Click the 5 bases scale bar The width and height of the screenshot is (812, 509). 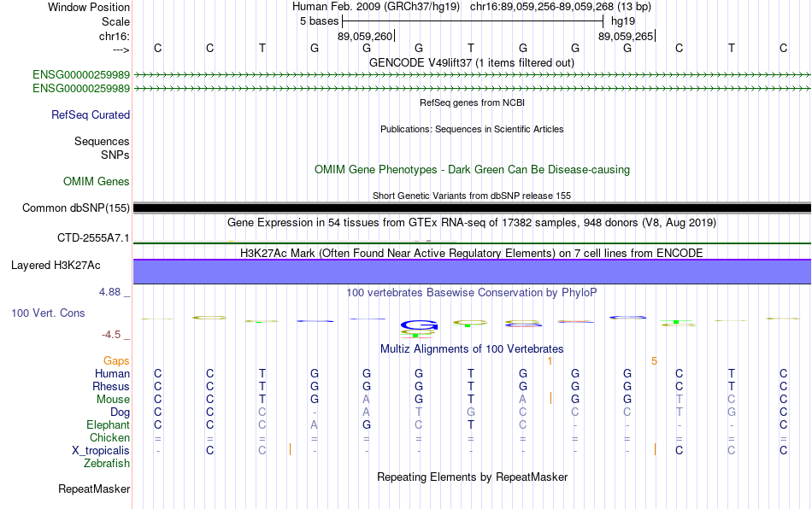coord(473,21)
